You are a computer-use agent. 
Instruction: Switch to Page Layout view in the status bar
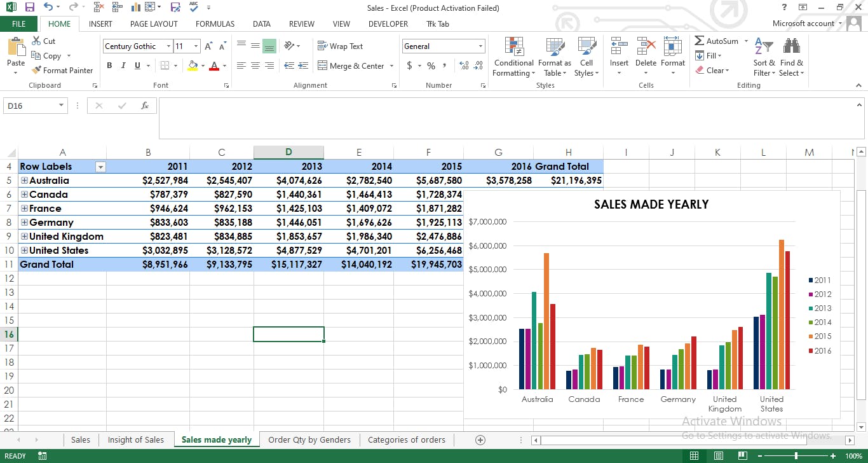718,456
